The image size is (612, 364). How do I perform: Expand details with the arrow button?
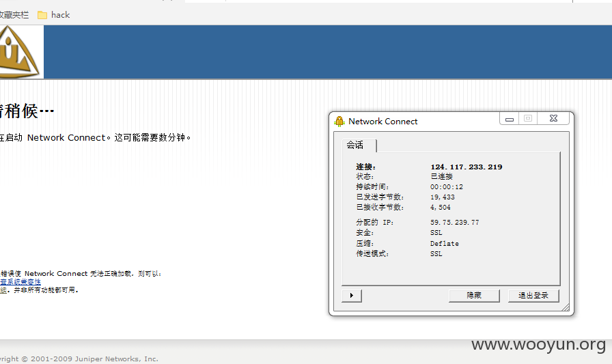[x=352, y=296]
